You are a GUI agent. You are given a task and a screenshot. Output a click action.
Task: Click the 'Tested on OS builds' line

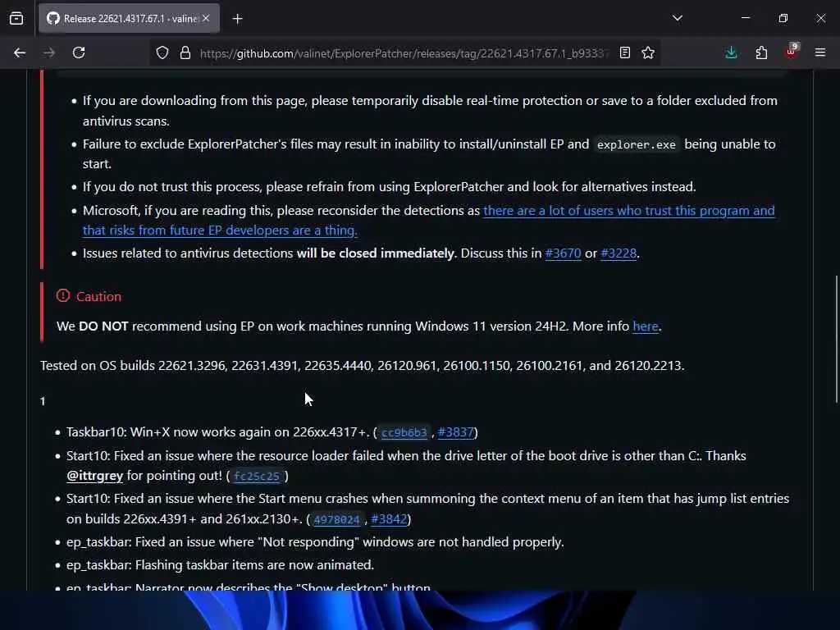[362, 365]
